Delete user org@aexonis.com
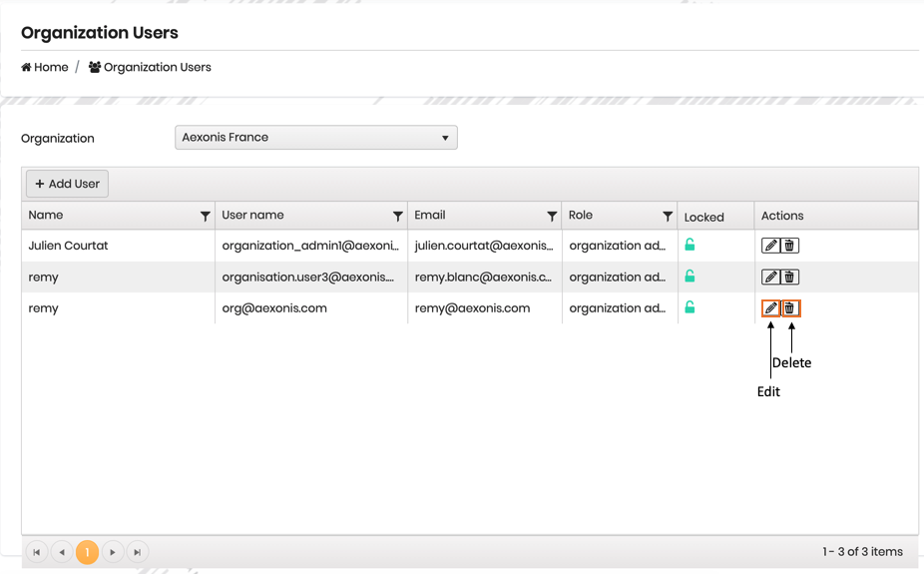 [x=790, y=308]
